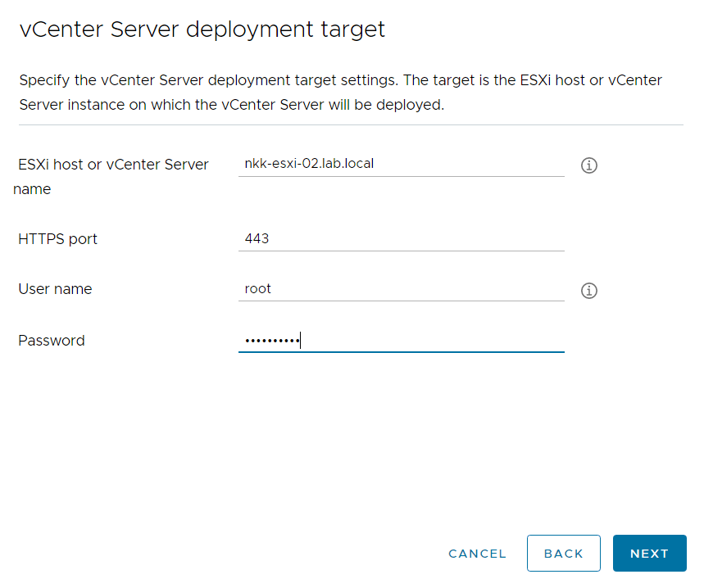Click the 'User name' label text
The width and height of the screenshot is (704, 588).
coord(55,289)
